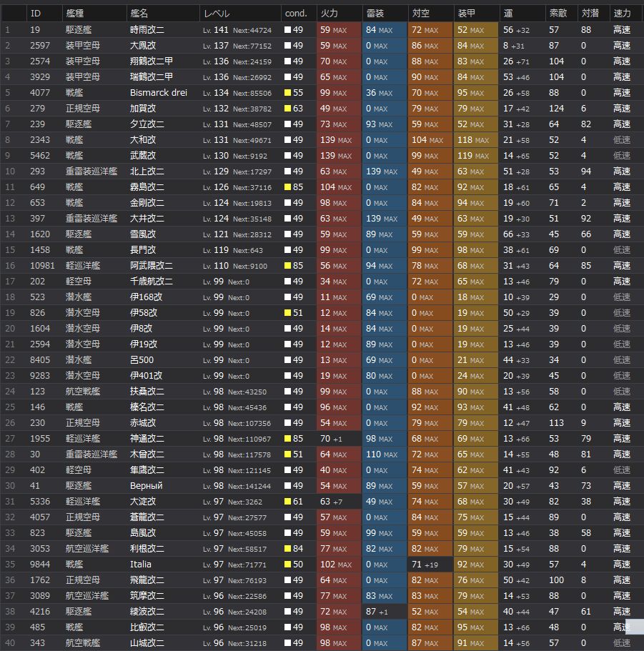Select ship name 比叡改二
Screen dimensions: 644x651
[x=147, y=627]
